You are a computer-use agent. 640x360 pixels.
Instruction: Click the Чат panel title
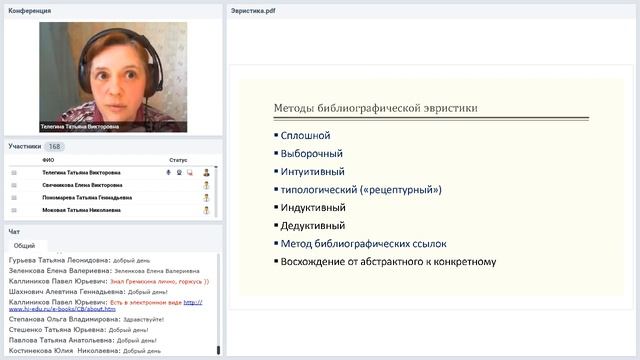[x=14, y=231]
